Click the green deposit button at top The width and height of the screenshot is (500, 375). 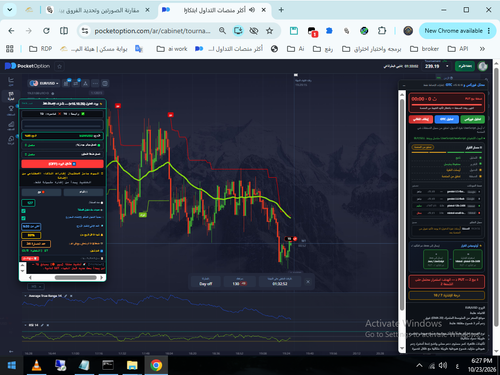point(465,66)
